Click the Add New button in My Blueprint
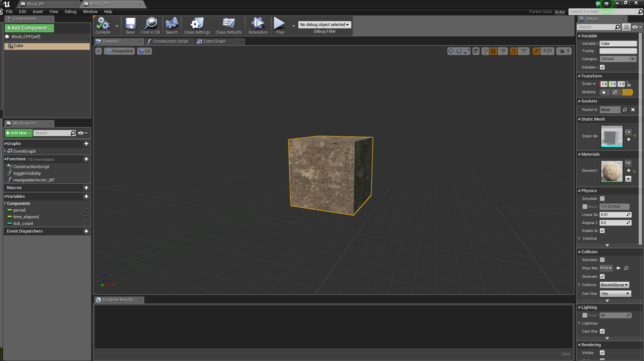 point(18,133)
